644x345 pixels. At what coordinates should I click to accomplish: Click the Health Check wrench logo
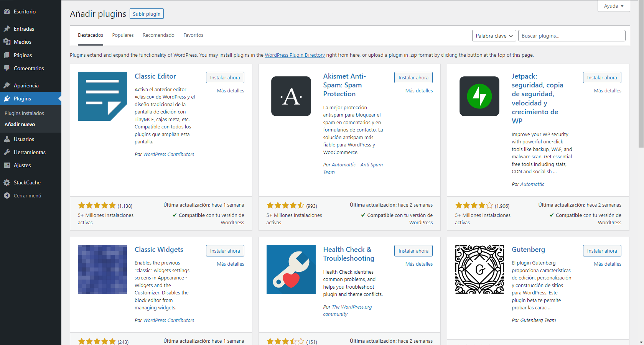(291, 269)
